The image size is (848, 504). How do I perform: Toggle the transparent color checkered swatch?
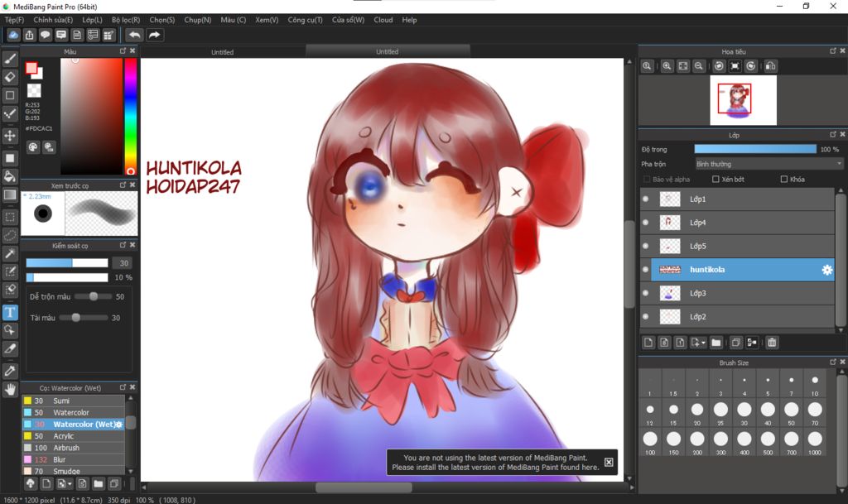[x=34, y=90]
